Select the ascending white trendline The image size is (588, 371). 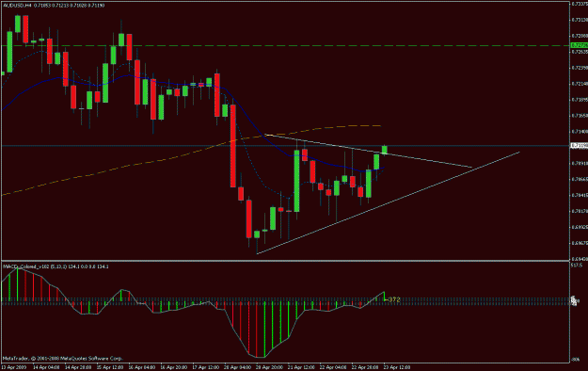(x=388, y=203)
